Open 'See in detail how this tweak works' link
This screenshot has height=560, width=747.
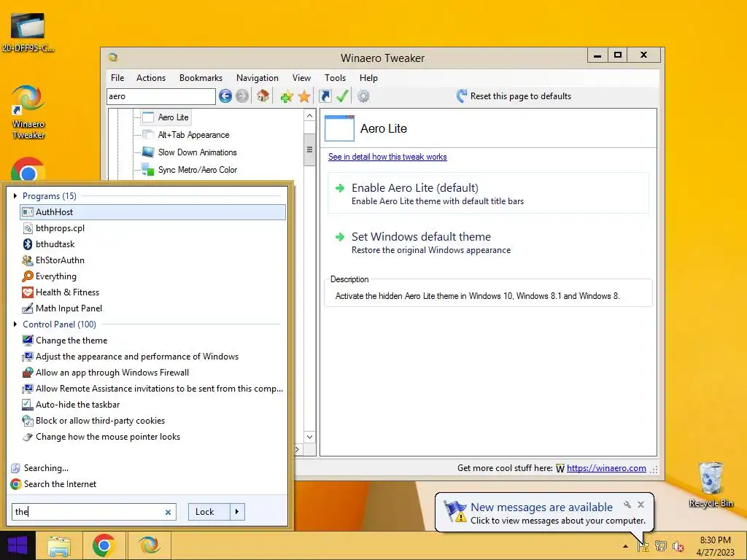point(387,157)
